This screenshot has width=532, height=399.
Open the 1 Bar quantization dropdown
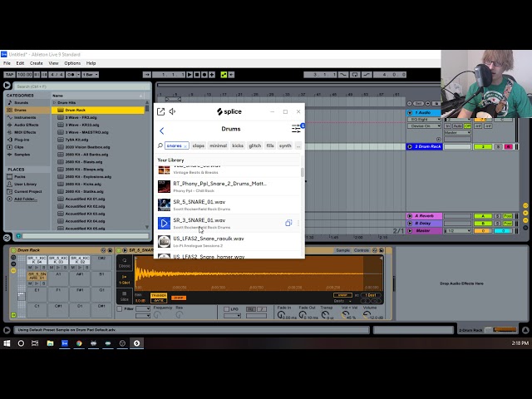[91, 75]
